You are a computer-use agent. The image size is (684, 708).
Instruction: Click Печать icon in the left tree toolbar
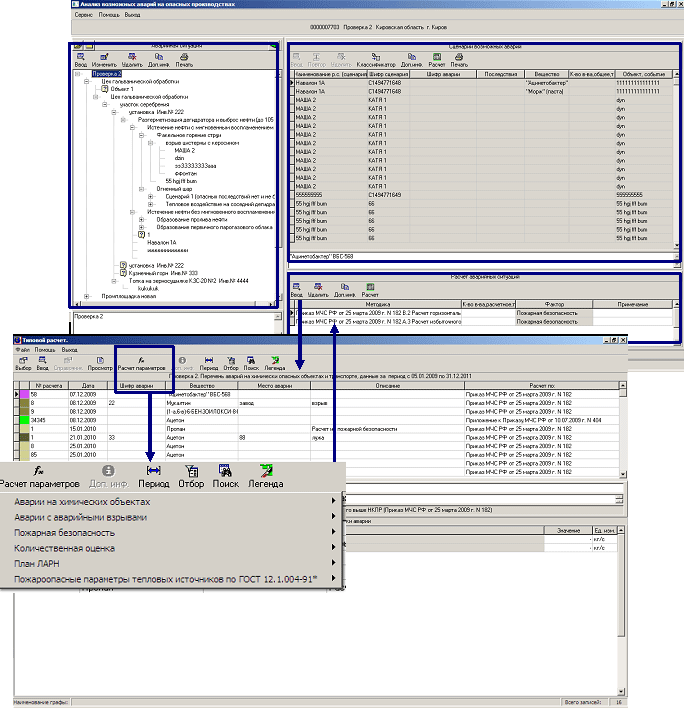click(182, 60)
